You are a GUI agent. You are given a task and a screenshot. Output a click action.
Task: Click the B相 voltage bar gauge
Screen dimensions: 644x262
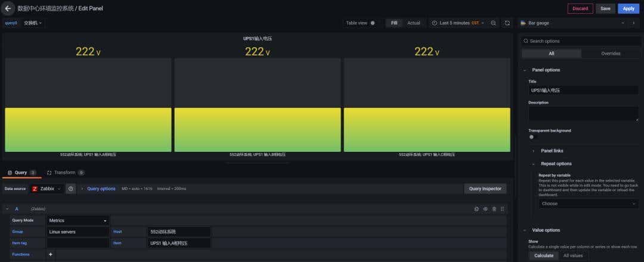coord(258,105)
